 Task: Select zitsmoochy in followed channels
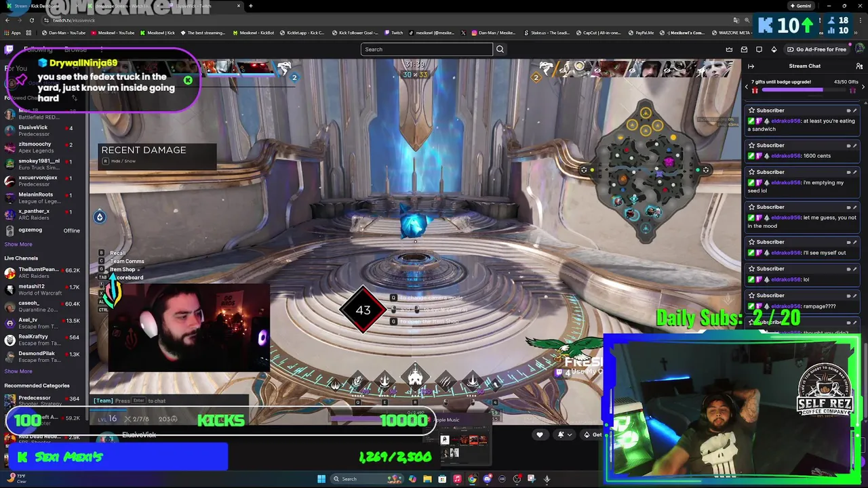pos(42,147)
